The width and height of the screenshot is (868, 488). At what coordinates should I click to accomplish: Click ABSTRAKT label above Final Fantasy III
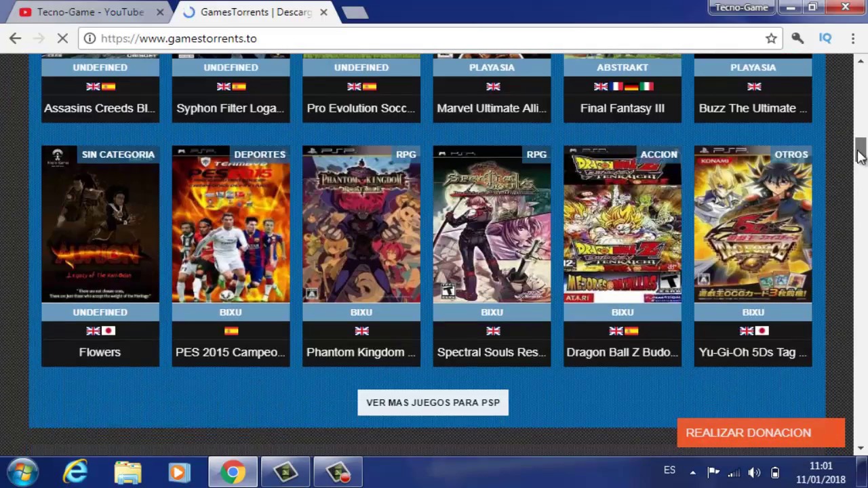(x=623, y=67)
